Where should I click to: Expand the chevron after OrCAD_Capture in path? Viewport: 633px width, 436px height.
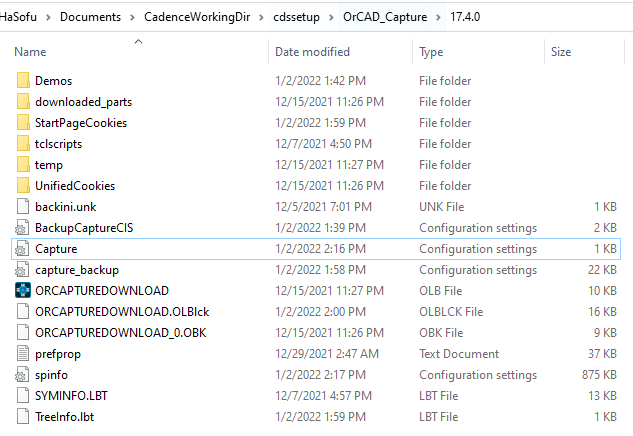point(438,17)
